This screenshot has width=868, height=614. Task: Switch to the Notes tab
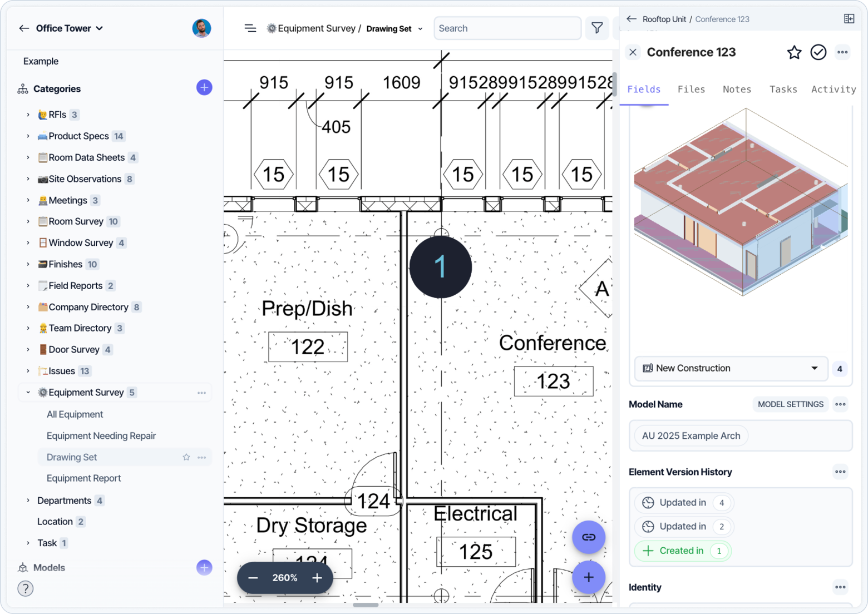point(737,89)
